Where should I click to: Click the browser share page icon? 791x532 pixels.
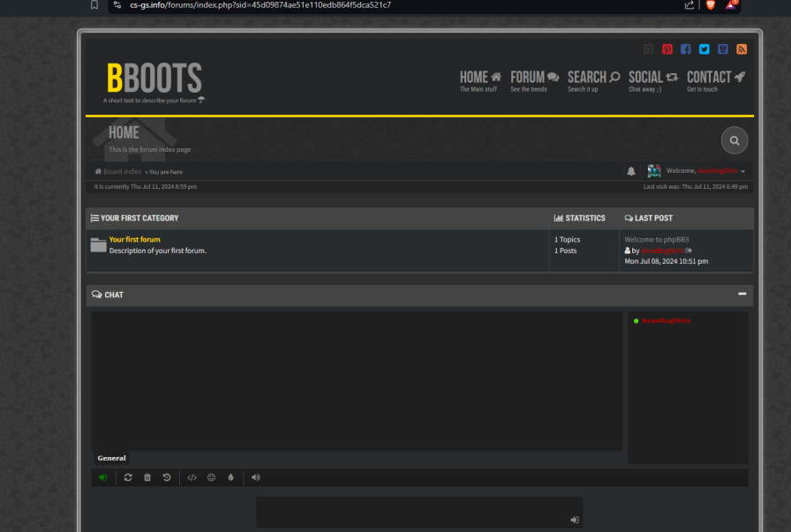click(689, 5)
